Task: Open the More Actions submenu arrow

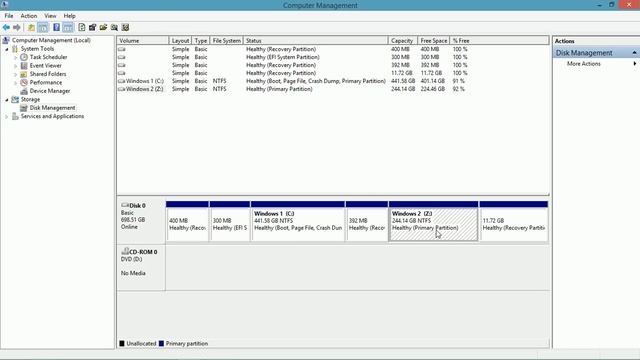Action: pos(635,64)
